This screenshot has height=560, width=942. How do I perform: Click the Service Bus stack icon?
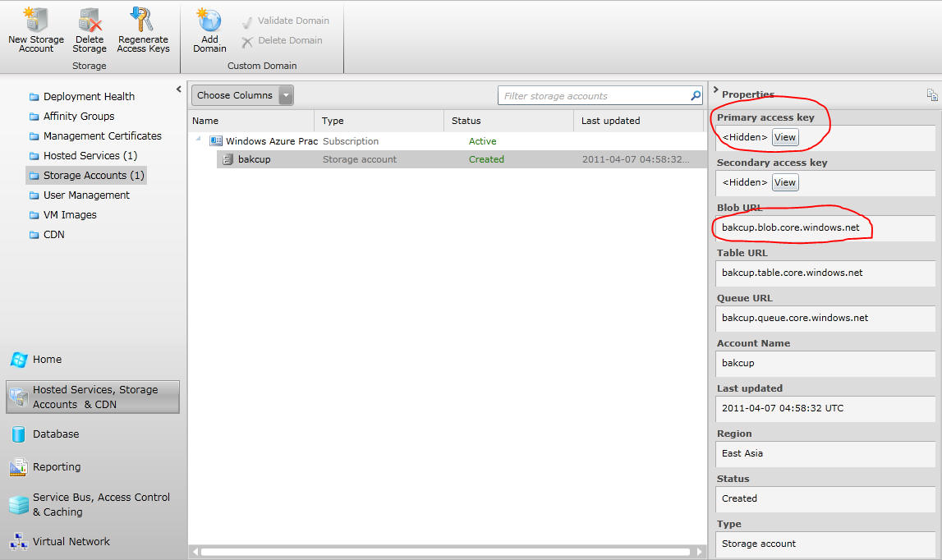(19, 505)
